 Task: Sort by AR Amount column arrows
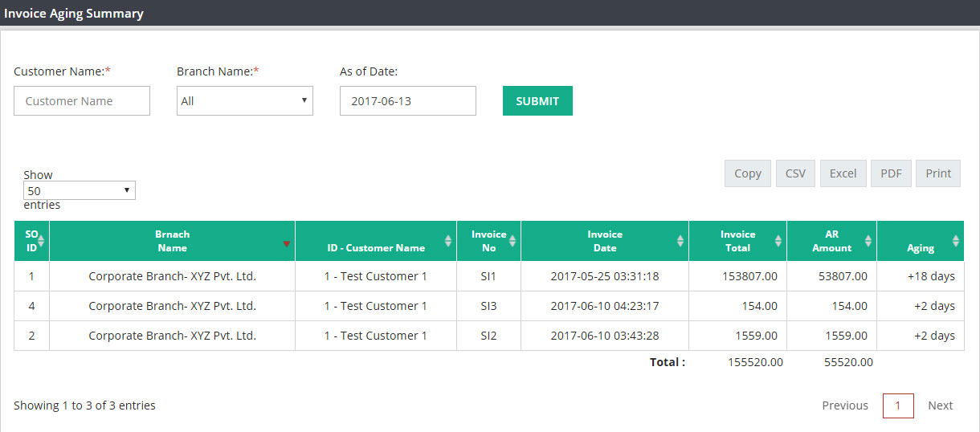click(868, 241)
